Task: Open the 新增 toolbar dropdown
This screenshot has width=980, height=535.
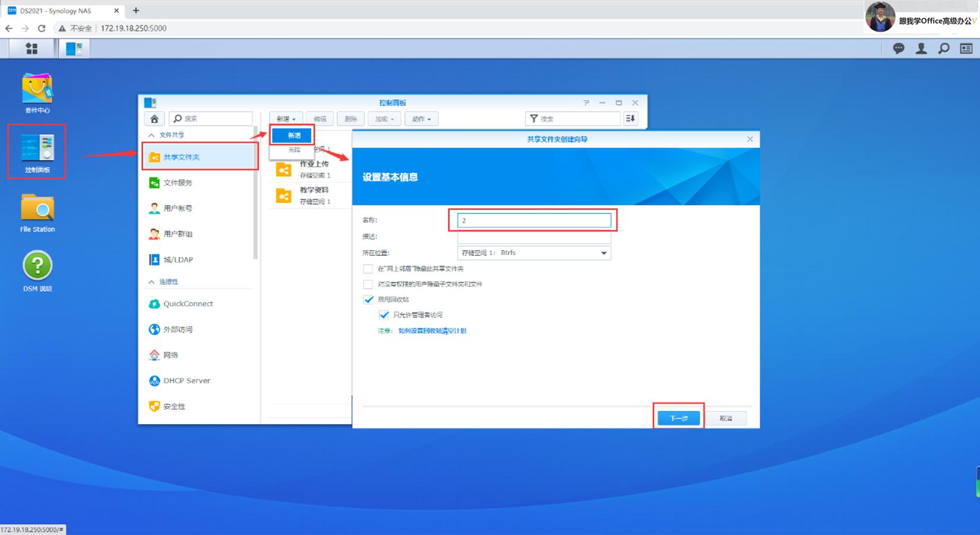Action: coord(286,119)
